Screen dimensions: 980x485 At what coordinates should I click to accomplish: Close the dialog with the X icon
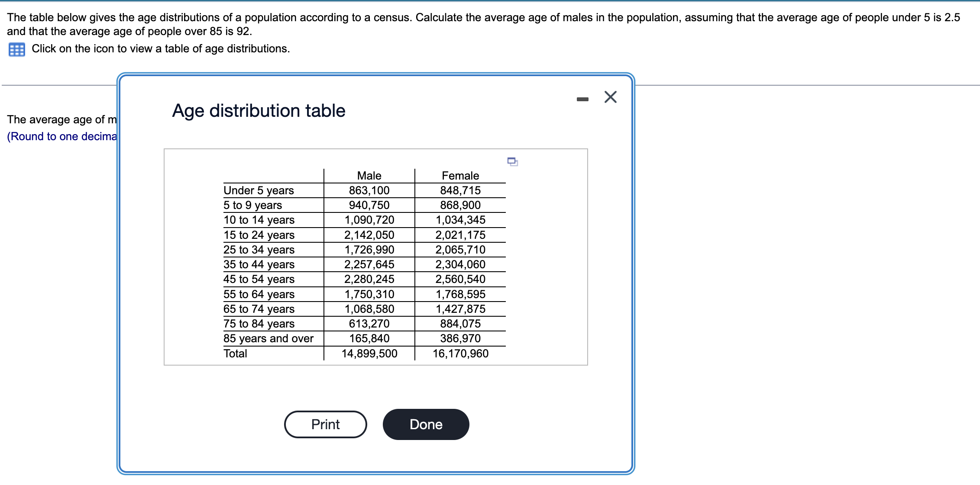coord(611,97)
